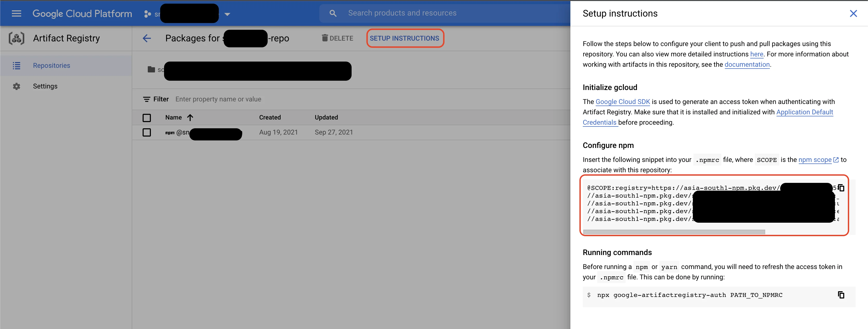
Task: Click the search magnifier icon
Action: [x=332, y=13]
